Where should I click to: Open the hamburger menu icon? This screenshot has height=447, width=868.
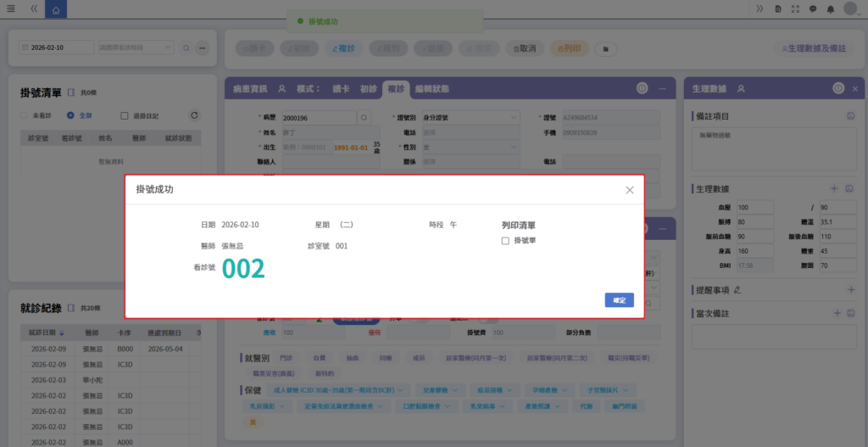tap(10, 8)
